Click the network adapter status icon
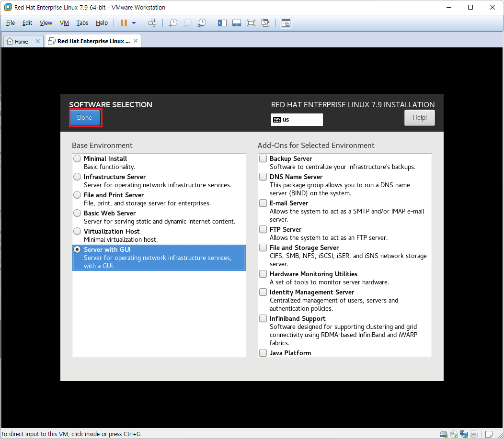The image size is (504, 439). pos(463,435)
